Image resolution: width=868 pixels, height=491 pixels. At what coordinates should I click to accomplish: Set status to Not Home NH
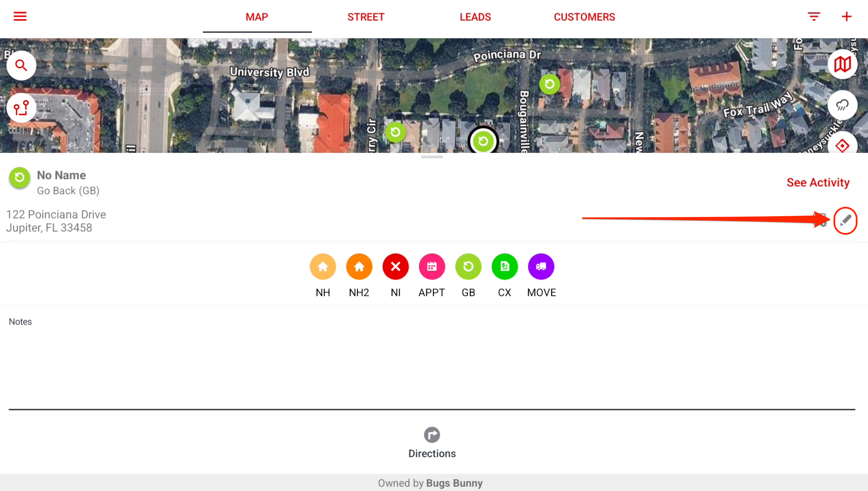(x=323, y=267)
